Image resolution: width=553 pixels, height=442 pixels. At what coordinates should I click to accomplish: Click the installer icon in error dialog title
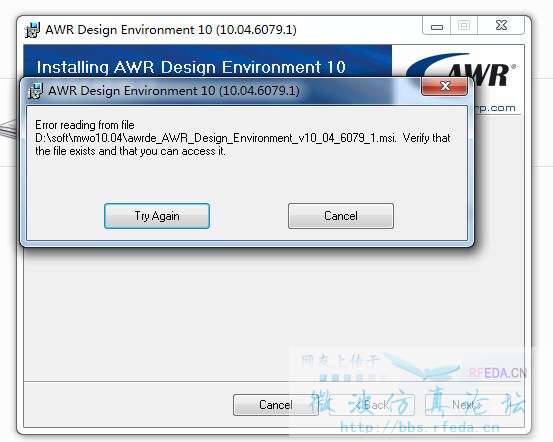coord(35,91)
